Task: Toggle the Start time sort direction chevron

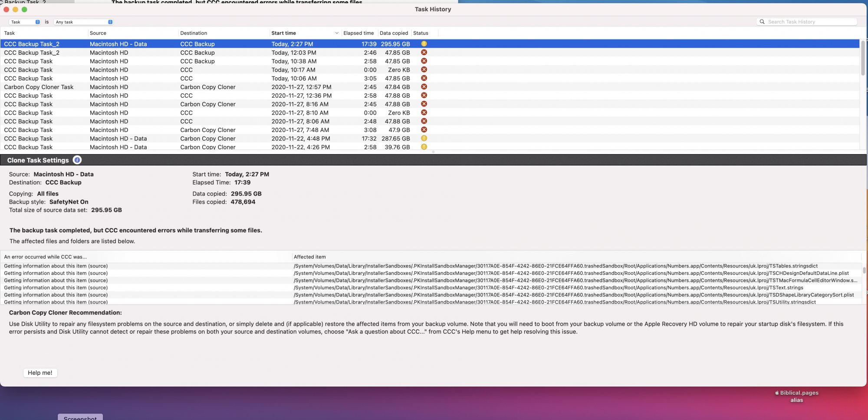Action: [x=337, y=33]
